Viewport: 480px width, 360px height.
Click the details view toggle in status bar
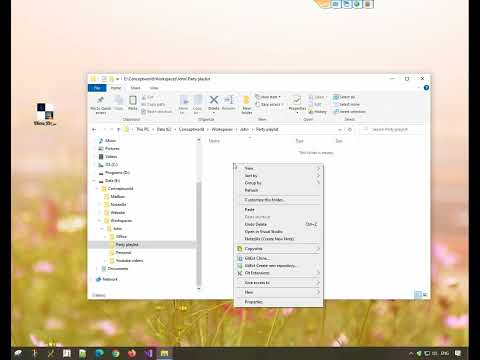418,295
